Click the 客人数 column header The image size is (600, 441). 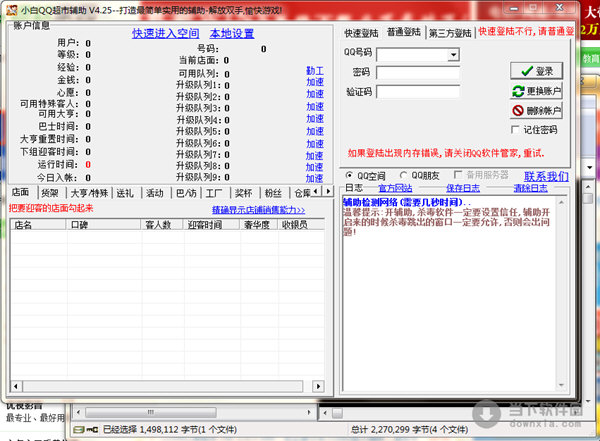[x=163, y=225]
